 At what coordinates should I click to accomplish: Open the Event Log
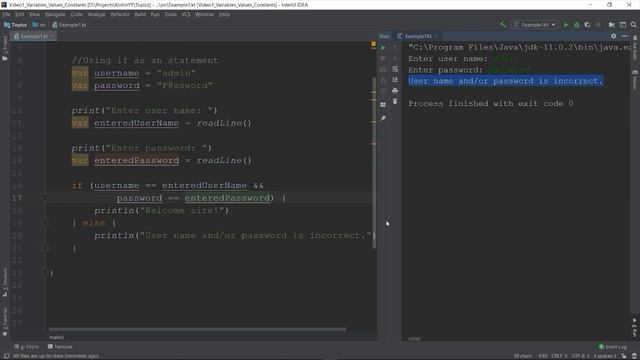[613, 347]
